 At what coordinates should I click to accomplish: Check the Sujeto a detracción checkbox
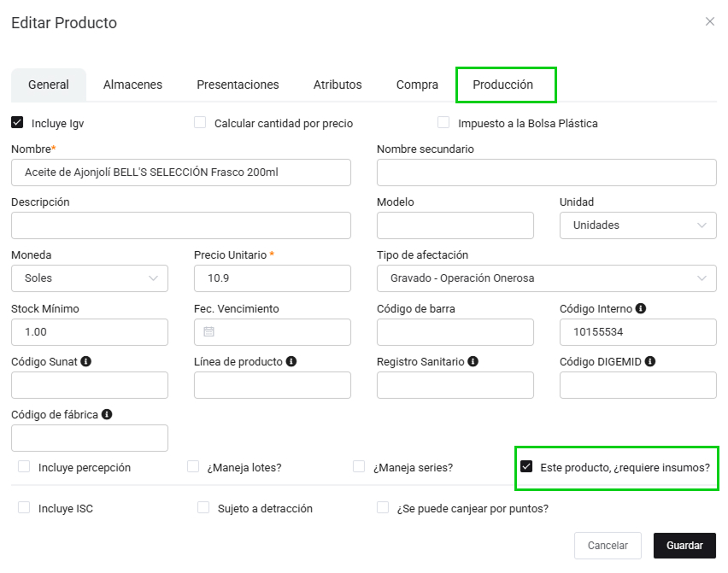click(x=203, y=508)
